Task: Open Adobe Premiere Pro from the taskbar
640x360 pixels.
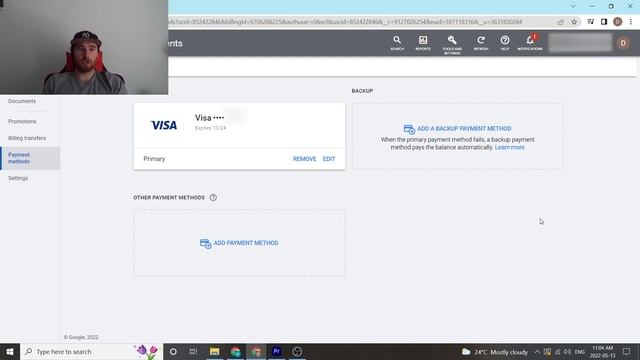Action: [276, 351]
